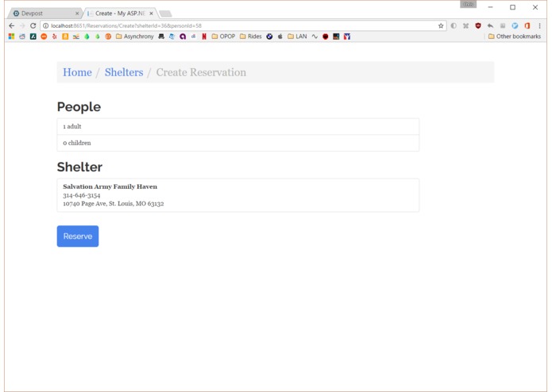Click the People heading
Screen dimensions: 552x392
coord(79,106)
